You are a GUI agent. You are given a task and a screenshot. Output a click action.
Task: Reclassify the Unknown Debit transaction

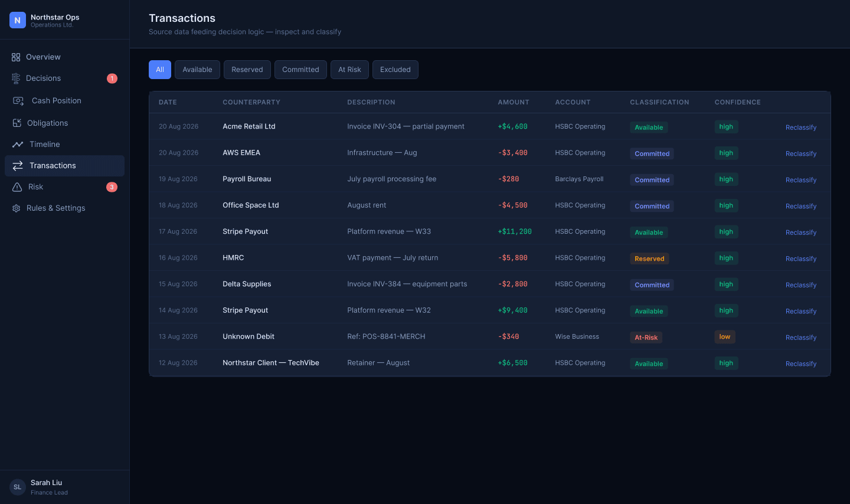pos(801,338)
